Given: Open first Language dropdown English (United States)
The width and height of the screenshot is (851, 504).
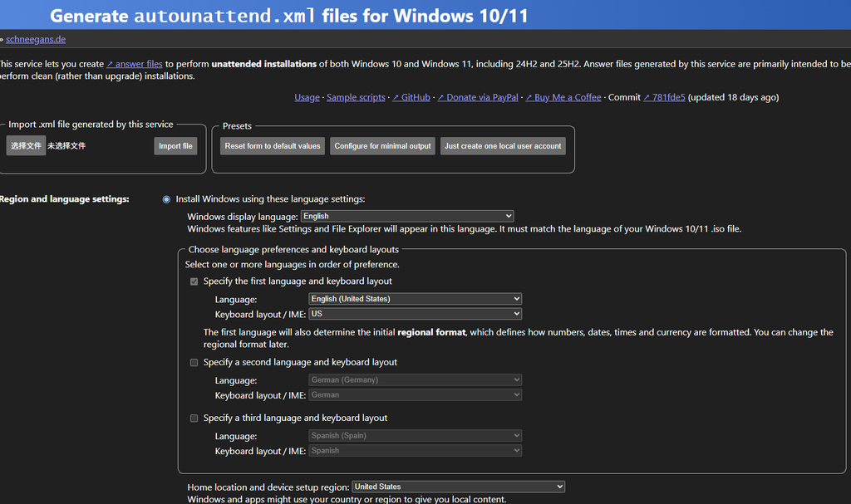Looking at the screenshot, I should pyautogui.click(x=416, y=299).
